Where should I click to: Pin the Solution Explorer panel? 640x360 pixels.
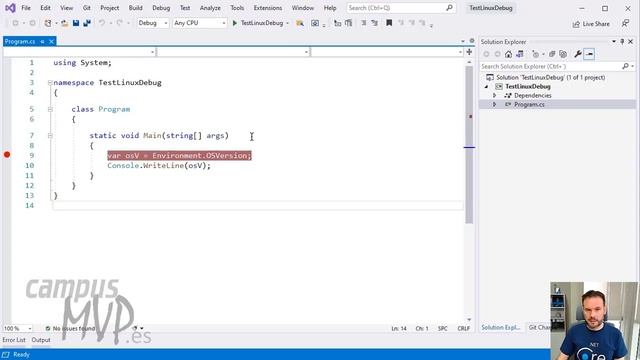coord(622,42)
